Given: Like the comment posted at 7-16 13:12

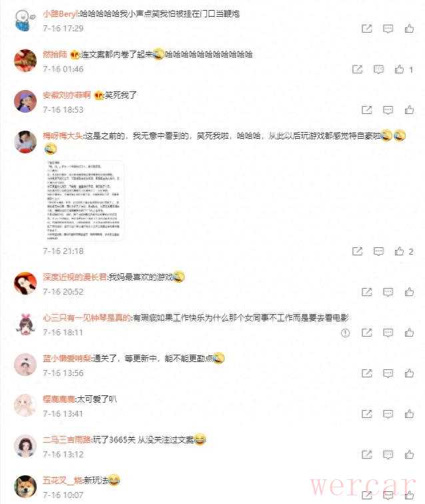Looking at the screenshot, I should 409,455.
